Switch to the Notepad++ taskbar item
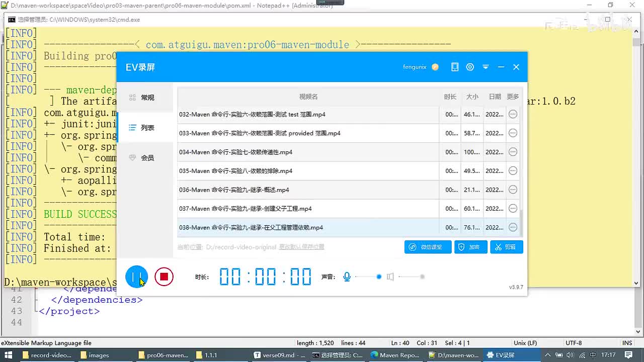Image resolution: width=644 pixels, height=362 pixels. [453, 355]
